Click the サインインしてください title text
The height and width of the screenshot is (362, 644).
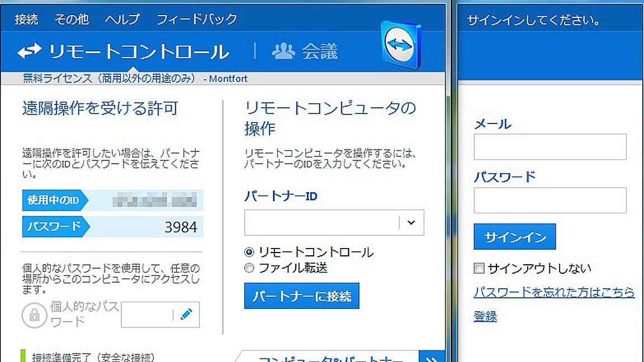point(534,20)
